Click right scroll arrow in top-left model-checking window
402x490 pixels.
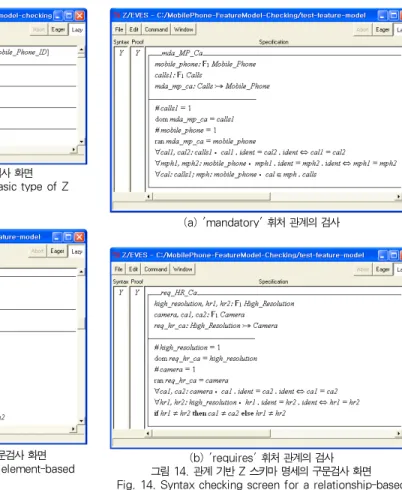[74, 150]
